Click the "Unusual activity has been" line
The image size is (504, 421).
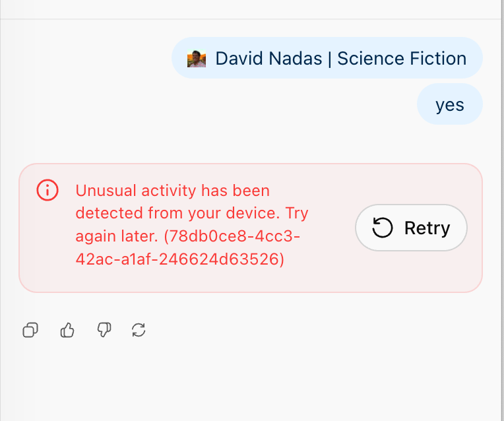pos(173,191)
